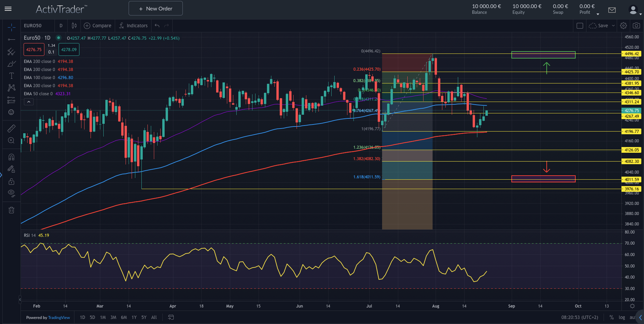Open the Profit dropdown arrow

pyautogui.click(x=598, y=14)
